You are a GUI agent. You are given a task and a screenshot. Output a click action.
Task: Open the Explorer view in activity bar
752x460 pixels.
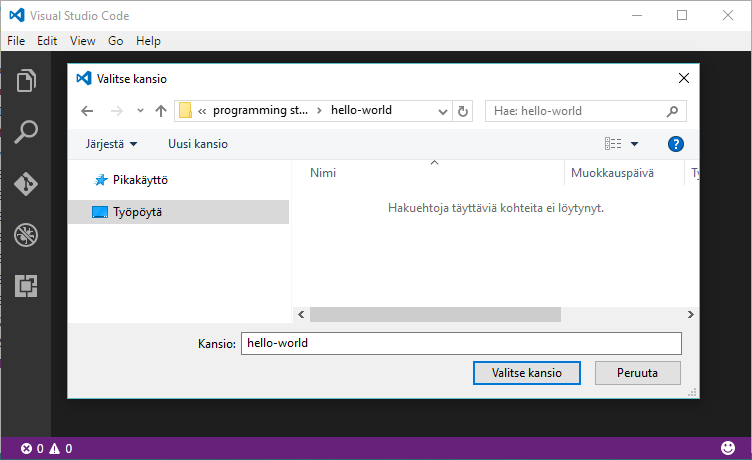[x=26, y=80]
